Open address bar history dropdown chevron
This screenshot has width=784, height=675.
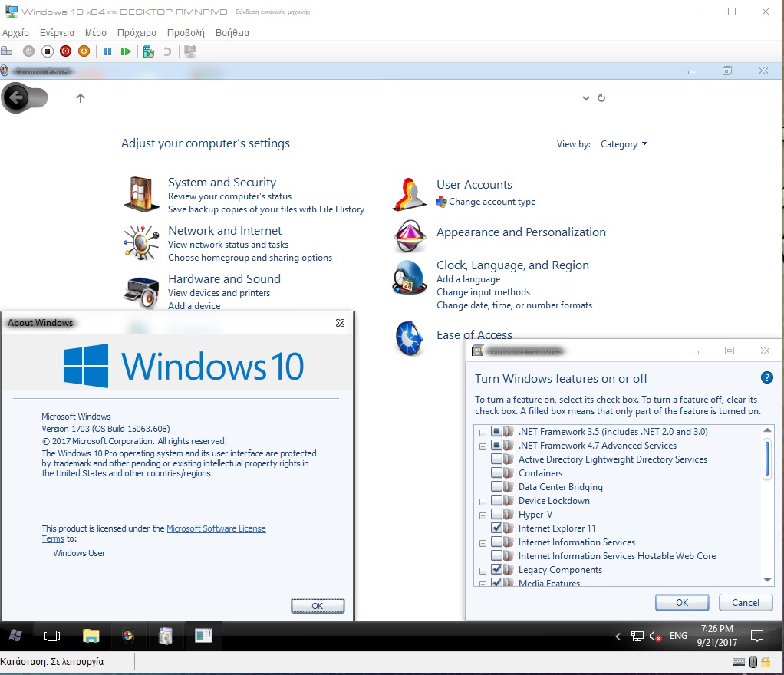tap(586, 98)
